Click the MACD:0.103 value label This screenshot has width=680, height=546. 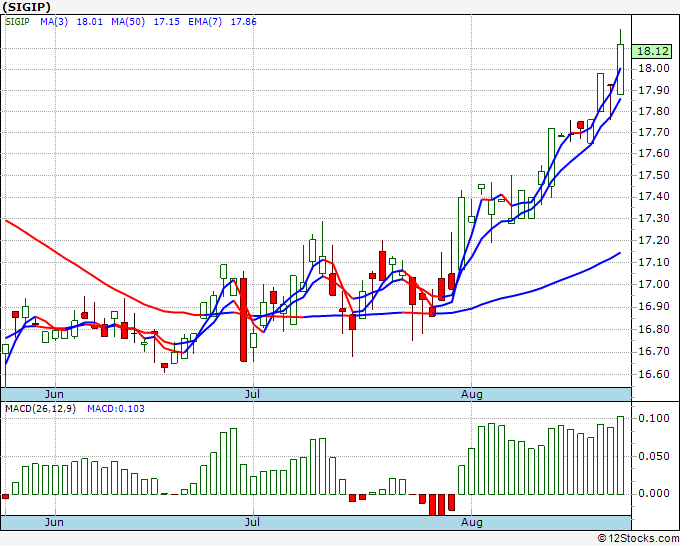[116, 409]
